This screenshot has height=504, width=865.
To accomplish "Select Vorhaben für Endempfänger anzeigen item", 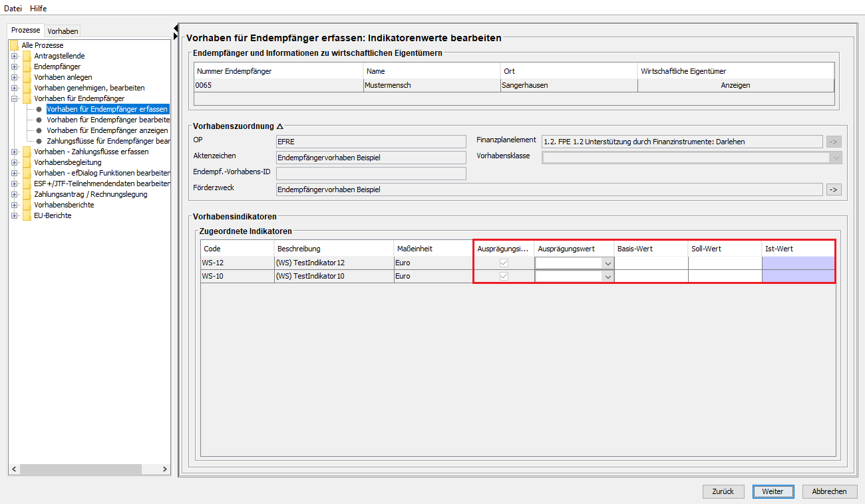I will coord(107,130).
